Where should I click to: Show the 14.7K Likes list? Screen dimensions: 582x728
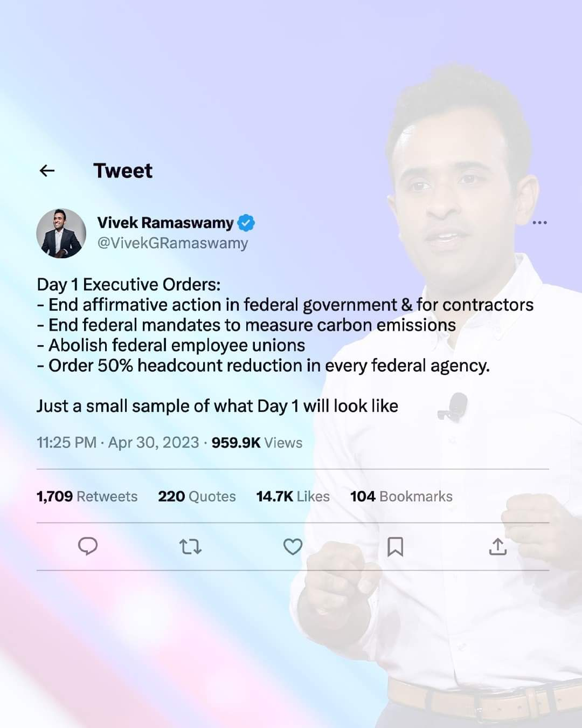(293, 496)
